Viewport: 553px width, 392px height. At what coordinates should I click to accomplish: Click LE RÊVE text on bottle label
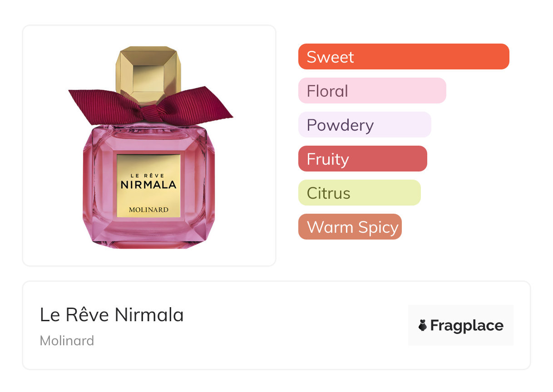[148, 175]
